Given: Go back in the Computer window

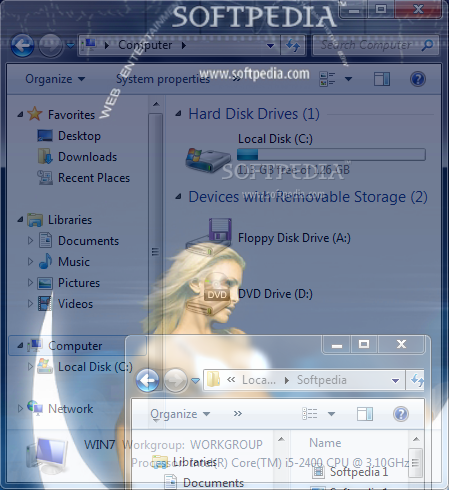Looking at the screenshot, I should click(22, 45).
